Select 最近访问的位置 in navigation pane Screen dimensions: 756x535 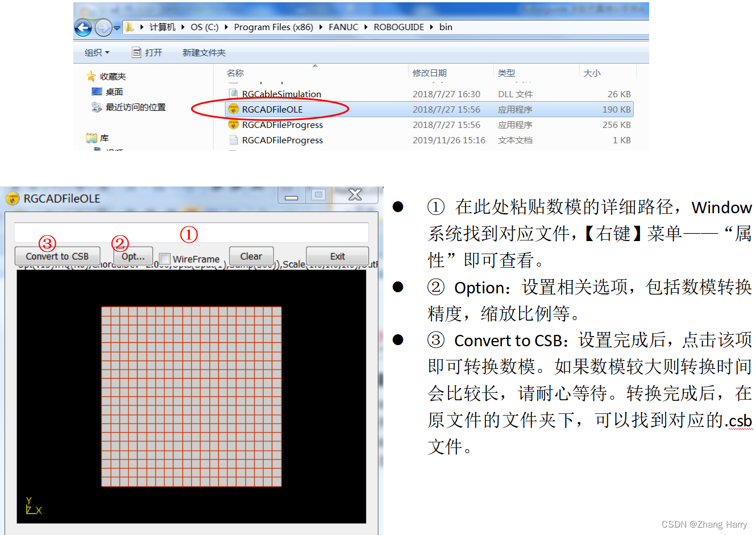click(135, 107)
